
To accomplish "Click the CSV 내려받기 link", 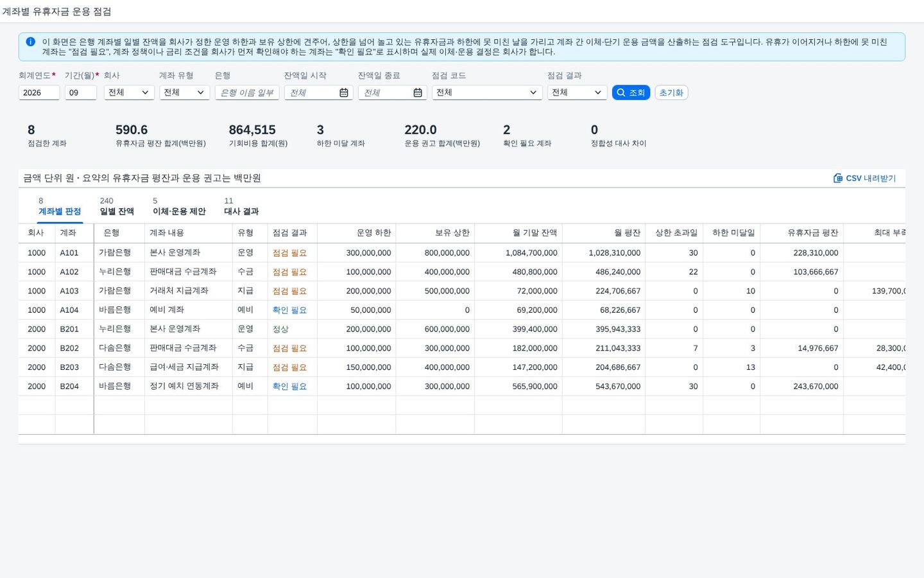I will click(x=864, y=178).
